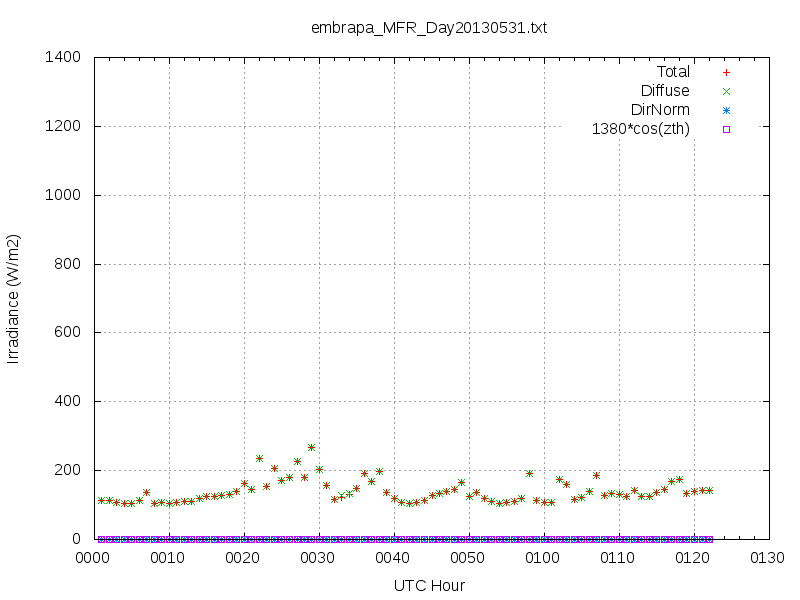Viewport: 800px width, 600px height.
Task: Click the 0000 x-axis tick label
Action: point(92,558)
